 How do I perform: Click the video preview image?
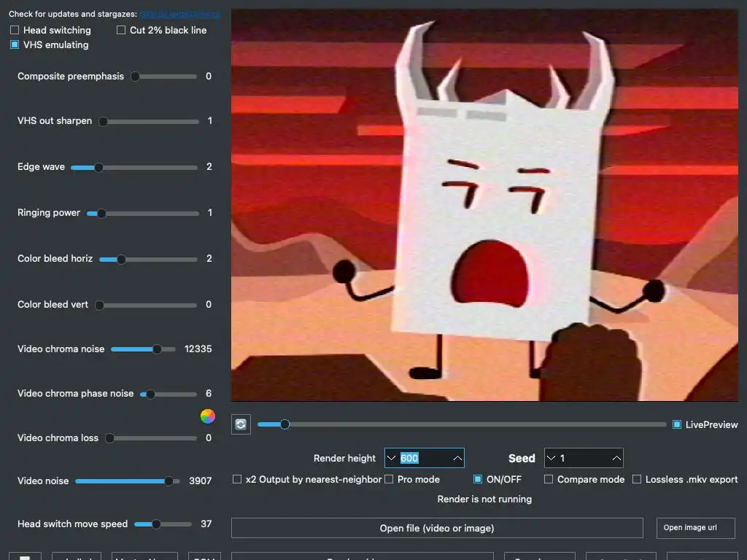pos(484,205)
